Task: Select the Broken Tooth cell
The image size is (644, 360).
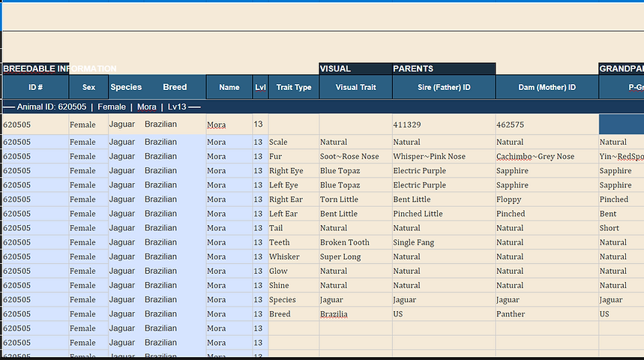Action: tap(355, 242)
